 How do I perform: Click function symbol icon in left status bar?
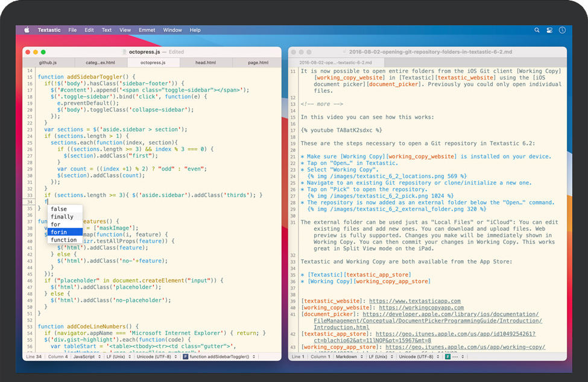pyautogui.click(x=185, y=357)
